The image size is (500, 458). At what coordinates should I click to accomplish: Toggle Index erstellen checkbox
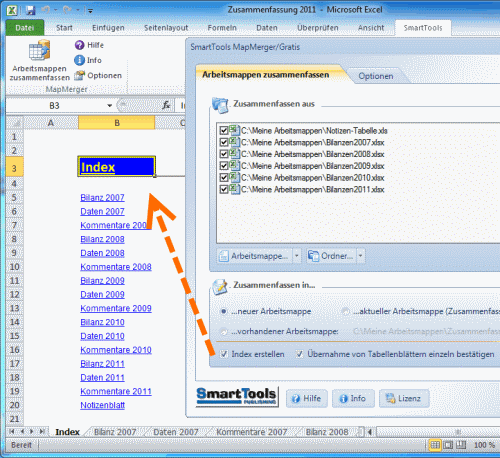pyautogui.click(x=224, y=354)
